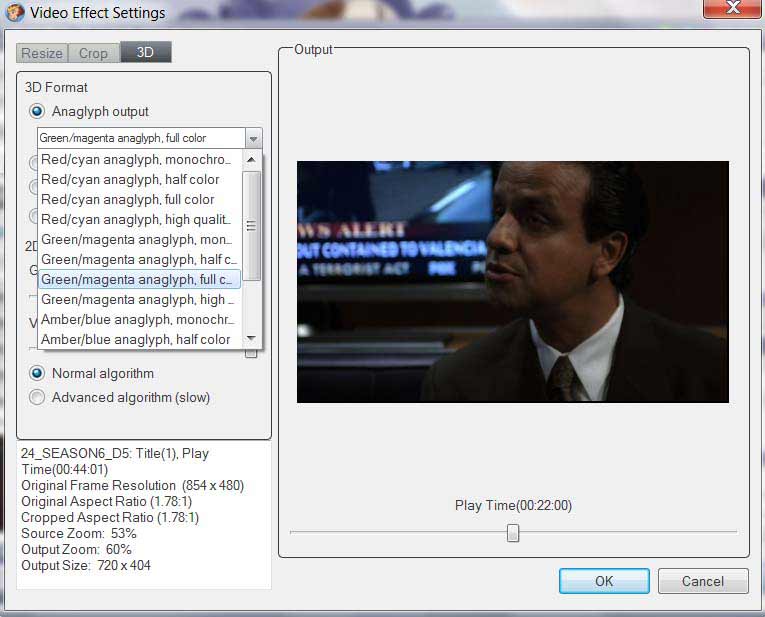The width and height of the screenshot is (765, 617).
Task: Pick Red/cyan anaglyph, half color
Action: (x=140, y=179)
